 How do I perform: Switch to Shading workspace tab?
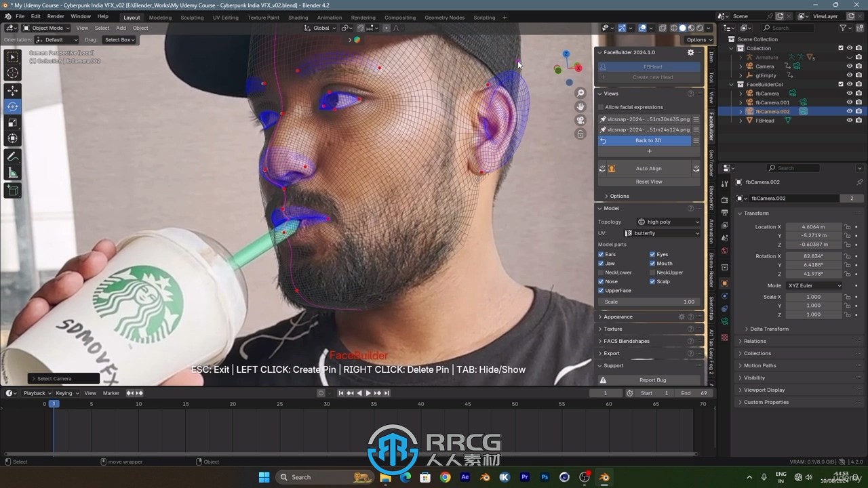pos(298,18)
